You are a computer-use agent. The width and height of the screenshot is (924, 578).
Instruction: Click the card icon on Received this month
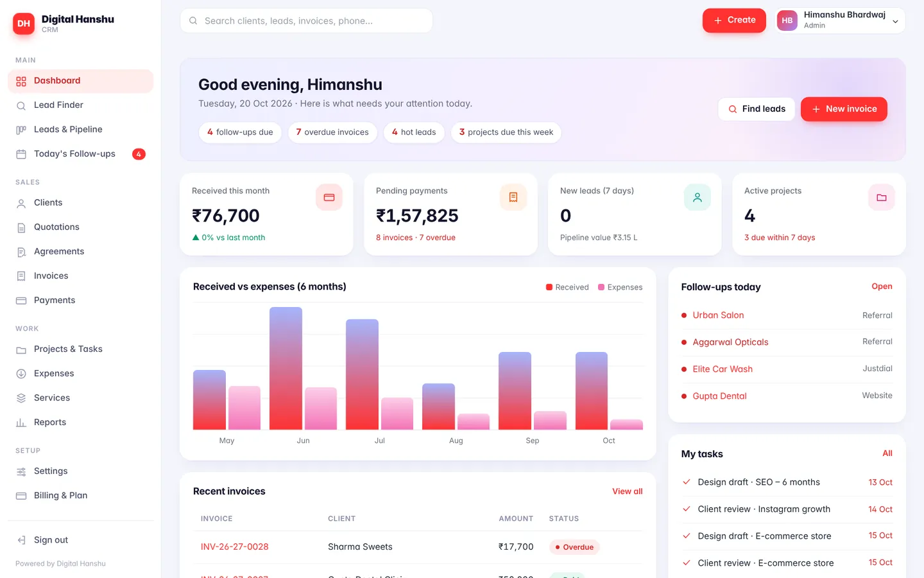pyautogui.click(x=329, y=197)
